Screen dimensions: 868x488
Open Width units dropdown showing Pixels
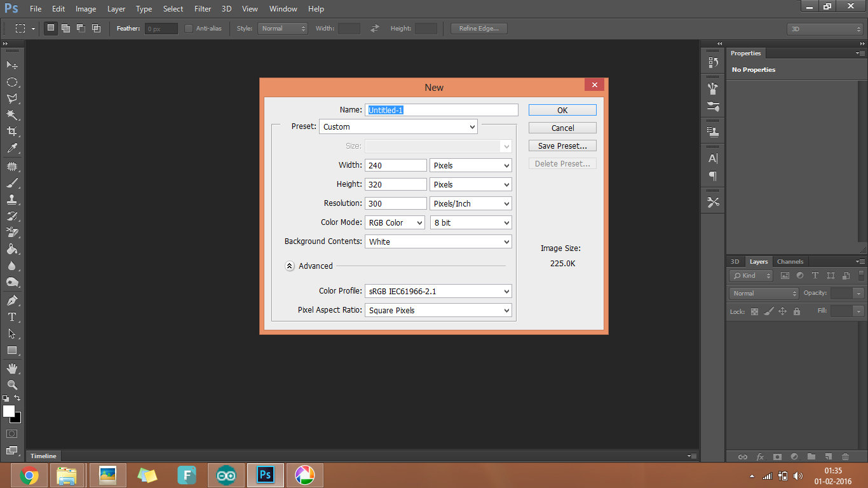471,165
